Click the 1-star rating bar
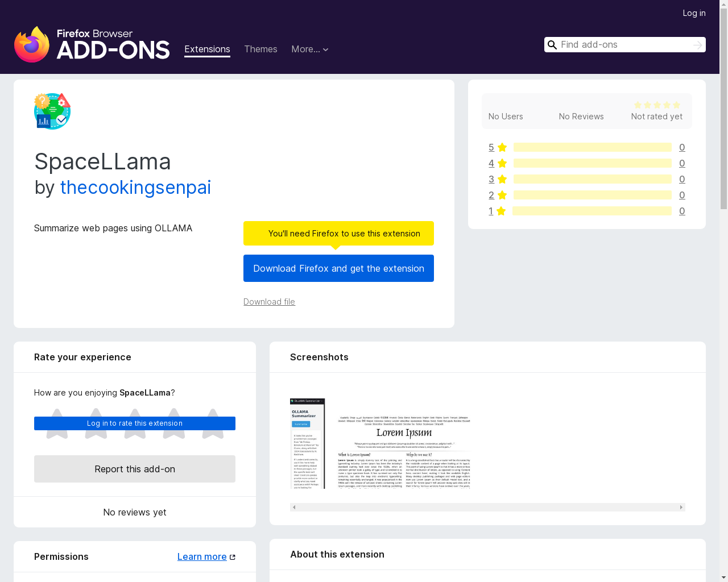728x582 pixels. [x=592, y=211]
